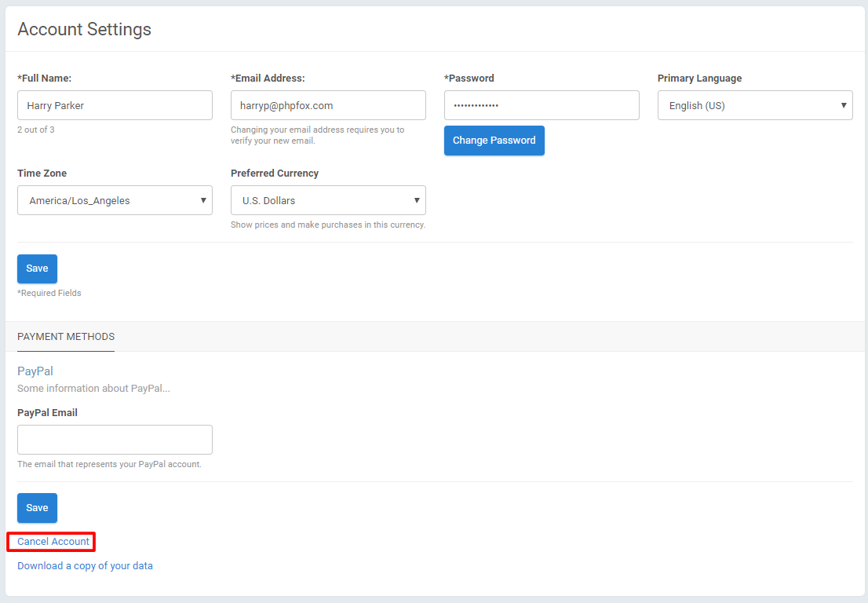Viewport: 868px width, 603px height.
Task: Select the Payment Methods tab
Action: 66,337
